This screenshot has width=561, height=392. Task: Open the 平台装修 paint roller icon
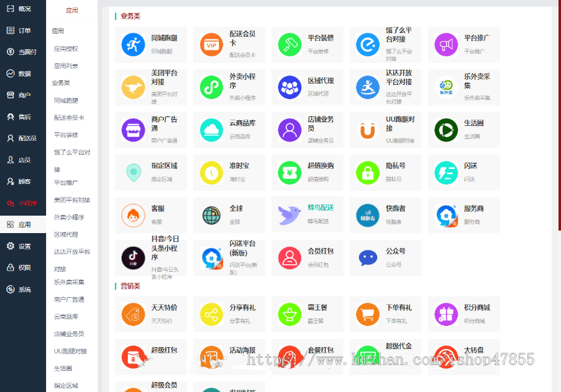[x=289, y=45]
